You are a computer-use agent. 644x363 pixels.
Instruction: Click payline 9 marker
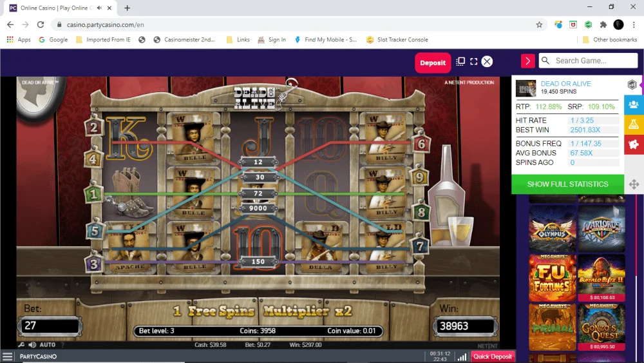419,177
